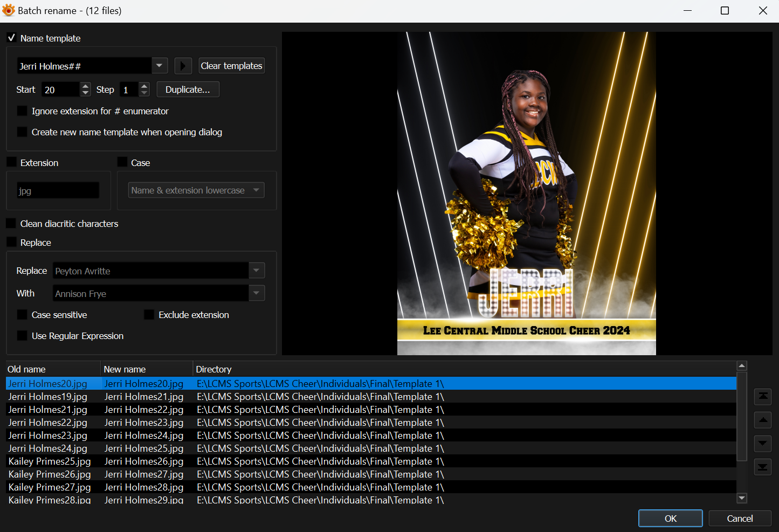Enable the Use Regular Expression checkbox

tap(22, 336)
